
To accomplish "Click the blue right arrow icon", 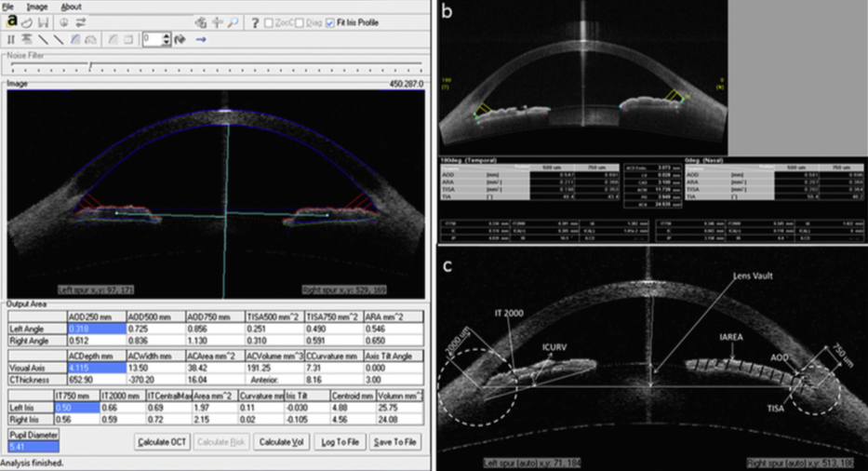I will (201, 39).
